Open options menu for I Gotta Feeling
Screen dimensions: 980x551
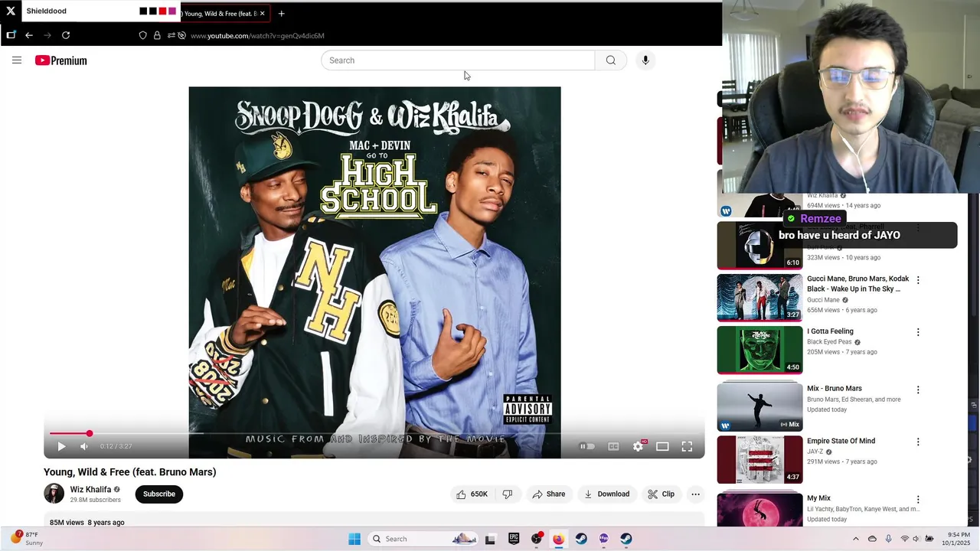click(x=918, y=332)
